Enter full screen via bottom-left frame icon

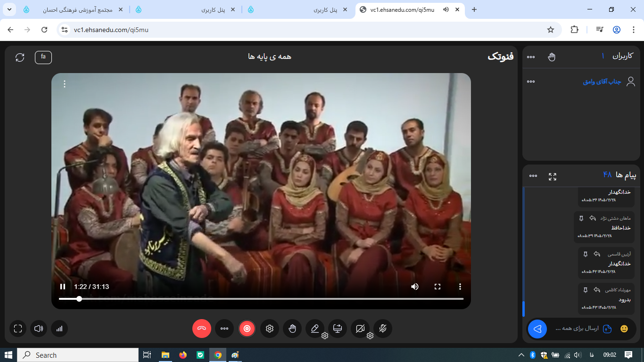pyautogui.click(x=18, y=329)
